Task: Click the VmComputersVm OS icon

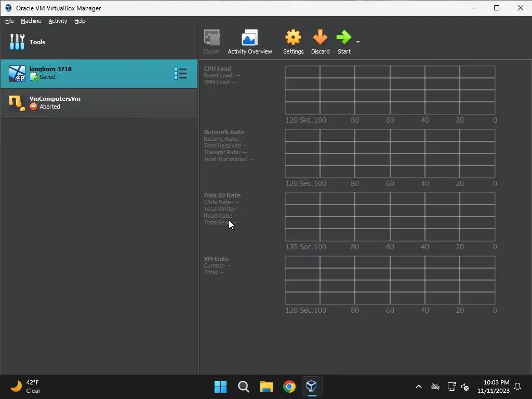Action: (x=17, y=103)
